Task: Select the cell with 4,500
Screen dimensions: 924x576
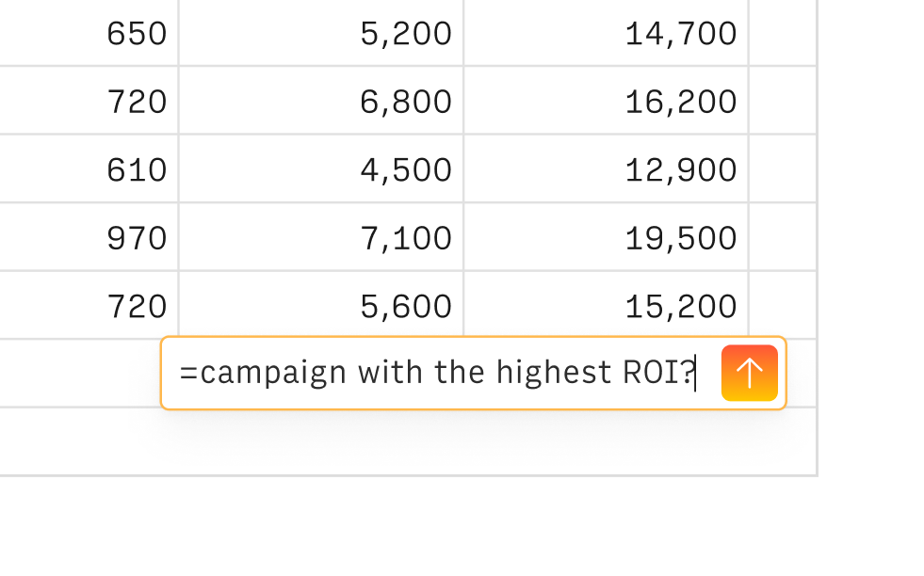Action: pyautogui.click(x=320, y=169)
